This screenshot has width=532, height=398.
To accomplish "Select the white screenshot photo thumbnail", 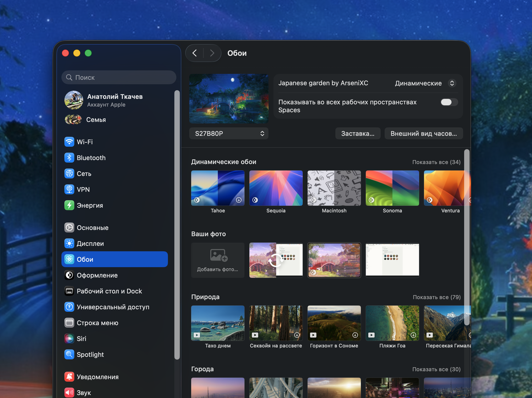I will [392, 260].
